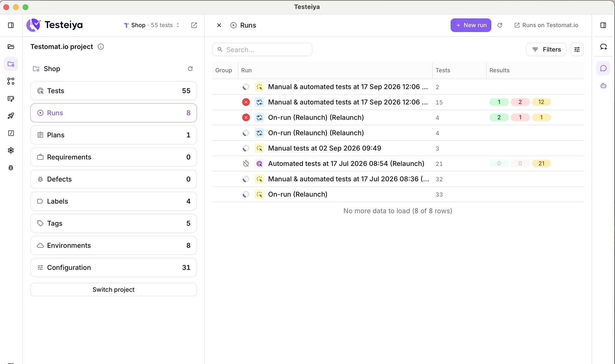Open the Environments section

click(113, 246)
